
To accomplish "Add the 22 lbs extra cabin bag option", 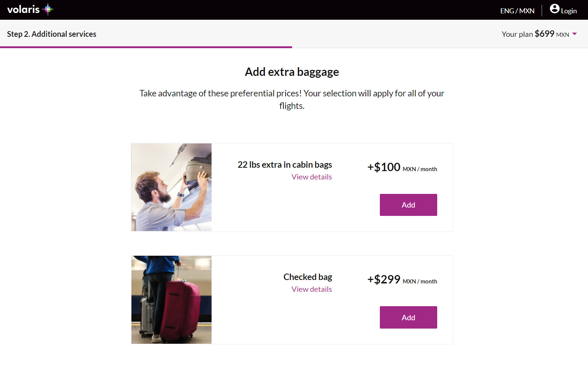I will [408, 205].
